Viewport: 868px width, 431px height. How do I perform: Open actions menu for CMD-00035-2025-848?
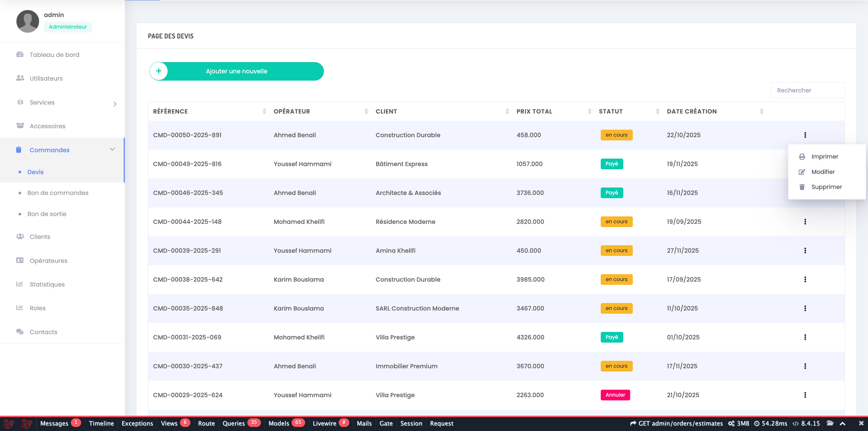pos(805,308)
